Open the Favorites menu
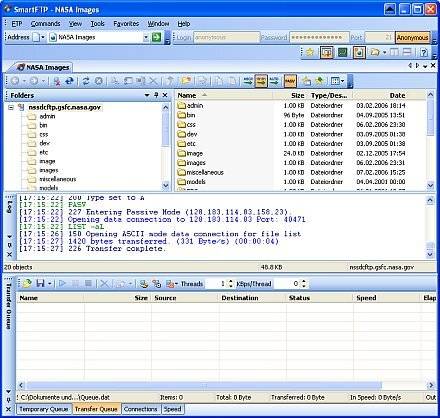Image resolution: width=440 pixels, height=418 pixels. point(126,24)
